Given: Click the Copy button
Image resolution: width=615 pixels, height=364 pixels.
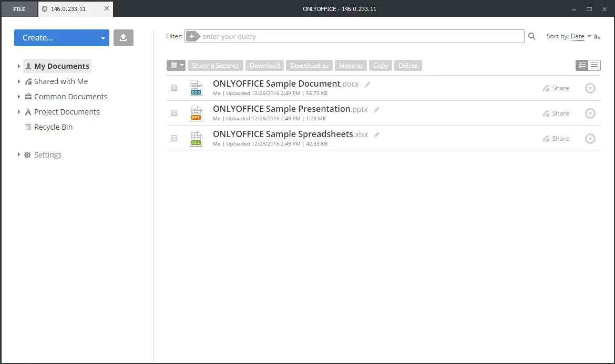Looking at the screenshot, I should coord(381,66).
